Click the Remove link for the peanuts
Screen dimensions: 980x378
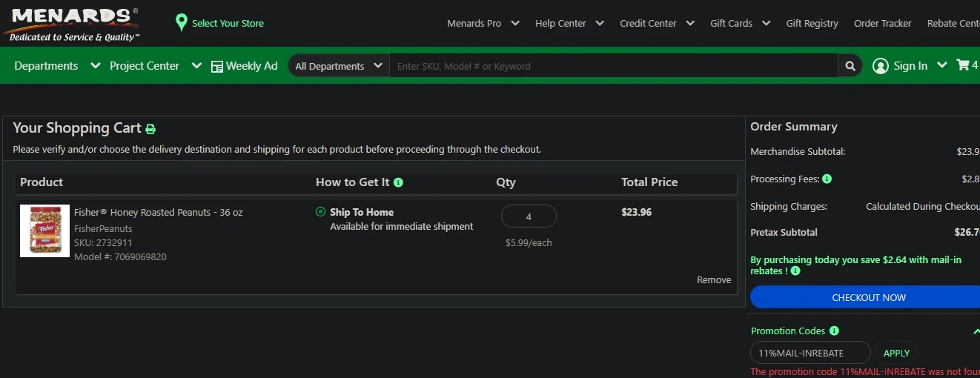coord(713,279)
